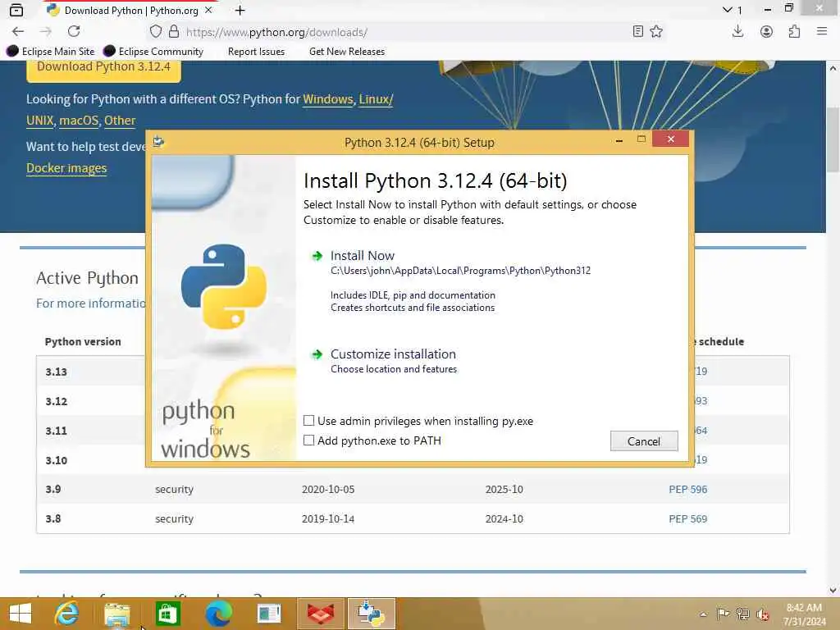This screenshot has width=840, height=630.
Task: Open Eclipse Main Site bookmark
Action: [50, 52]
